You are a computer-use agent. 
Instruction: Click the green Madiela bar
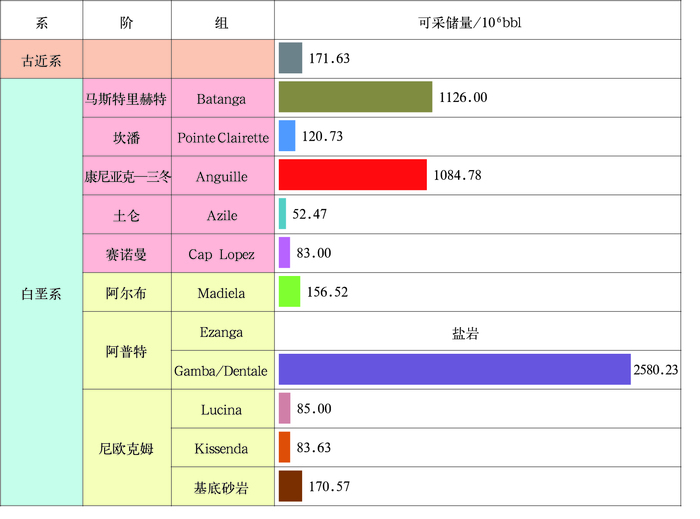(x=289, y=292)
